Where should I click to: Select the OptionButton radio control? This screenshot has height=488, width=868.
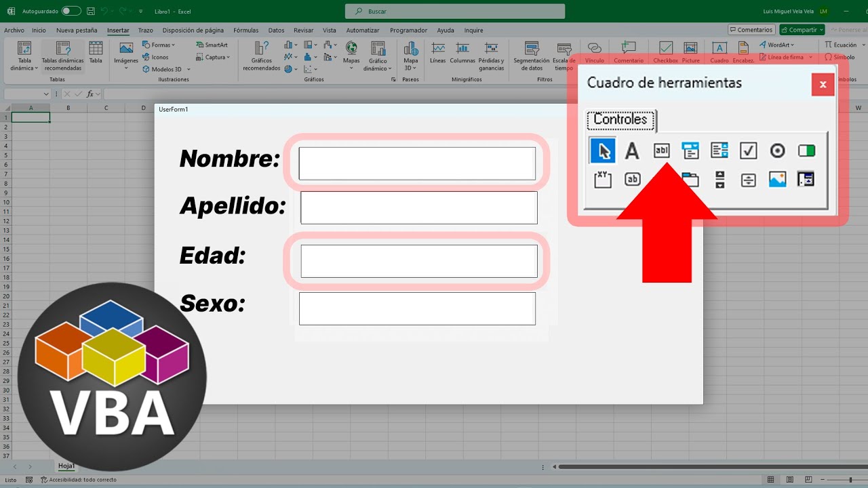pos(777,150)
